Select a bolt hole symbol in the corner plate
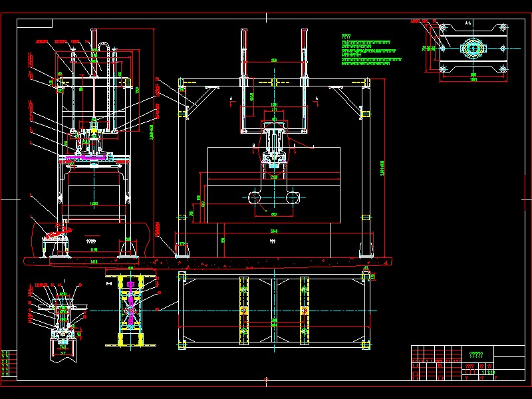Image resolution: width=532 pixels, height=399 pixels. [x=444, y=28]
